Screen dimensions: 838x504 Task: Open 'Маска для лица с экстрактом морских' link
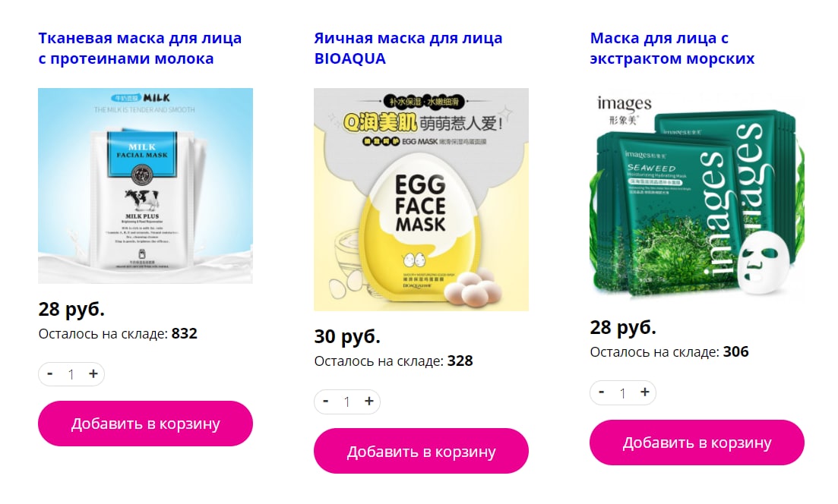point(672,48)
